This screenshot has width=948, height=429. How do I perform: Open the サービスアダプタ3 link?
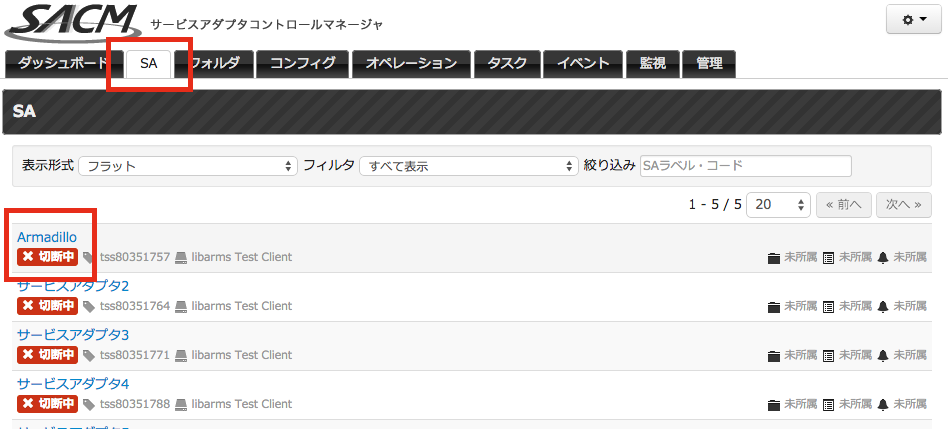coord(73,335)
